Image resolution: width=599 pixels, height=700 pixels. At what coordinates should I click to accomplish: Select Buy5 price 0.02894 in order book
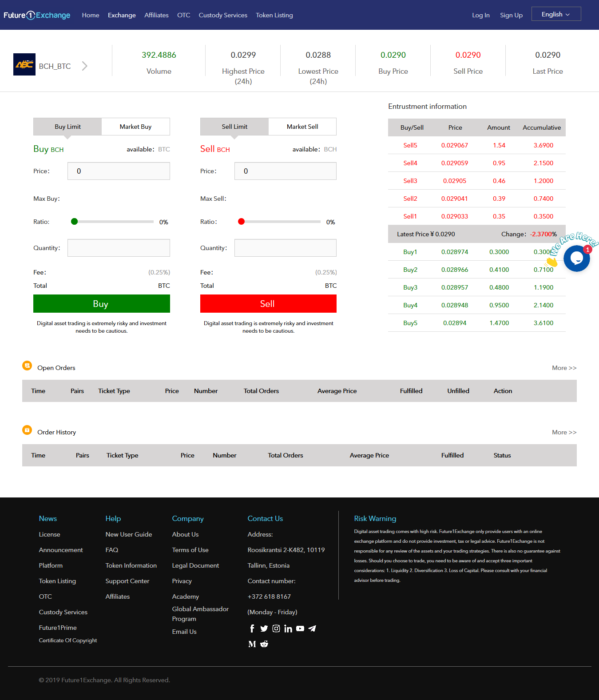tap(455, 323)
